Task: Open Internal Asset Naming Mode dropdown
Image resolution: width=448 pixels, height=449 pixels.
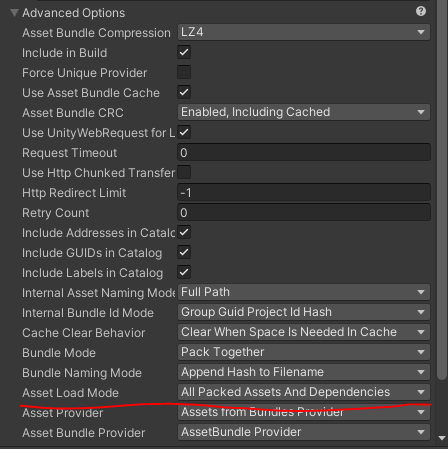Action: 304,292
